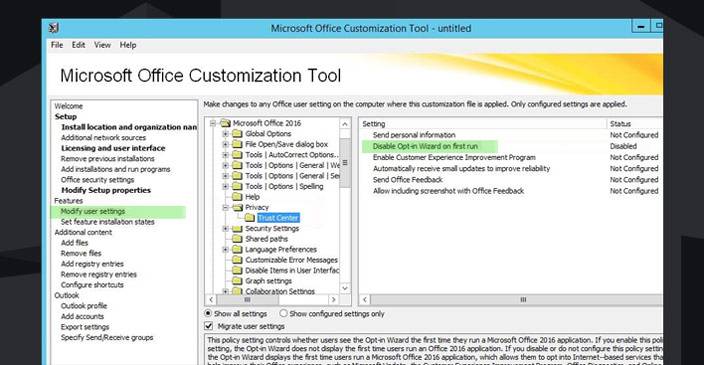This screenshot has width=704, height=365.
Task: Open Licensing and user interface section
Action: (113, 148)
